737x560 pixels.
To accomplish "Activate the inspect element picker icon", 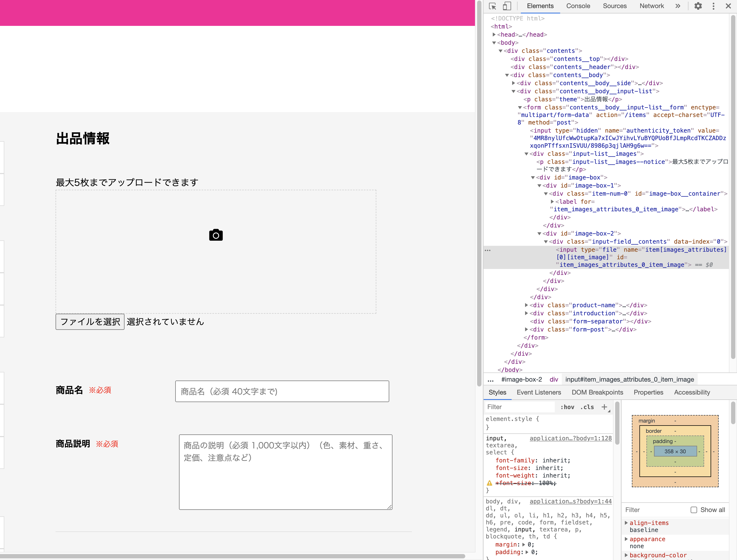I will click(492, 6).
